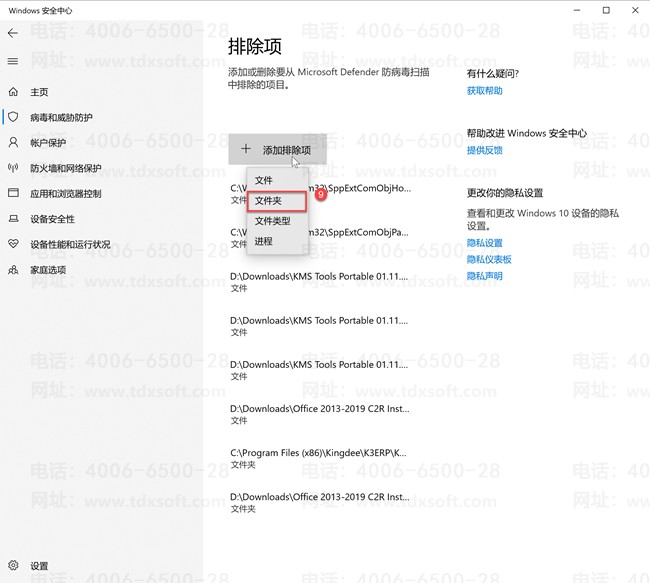
Task: Click the 提供反馈 feedback link
Action: tap(484, 150)
